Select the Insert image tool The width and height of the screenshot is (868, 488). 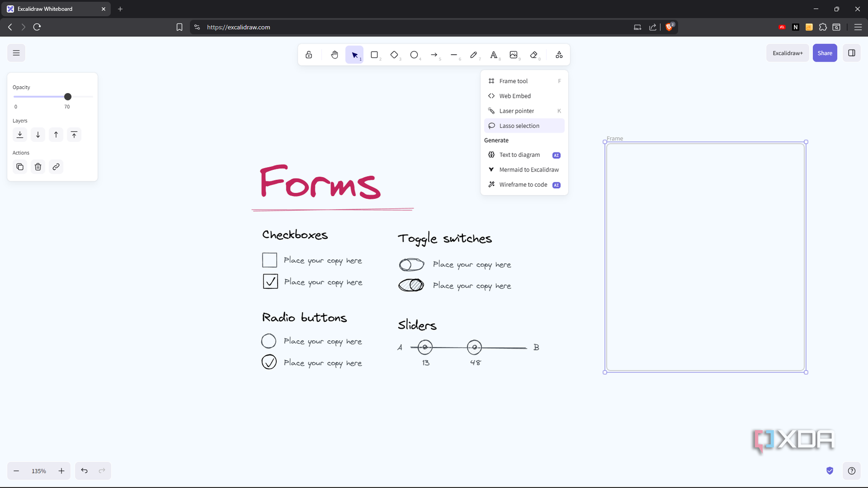tap(513, 55)
